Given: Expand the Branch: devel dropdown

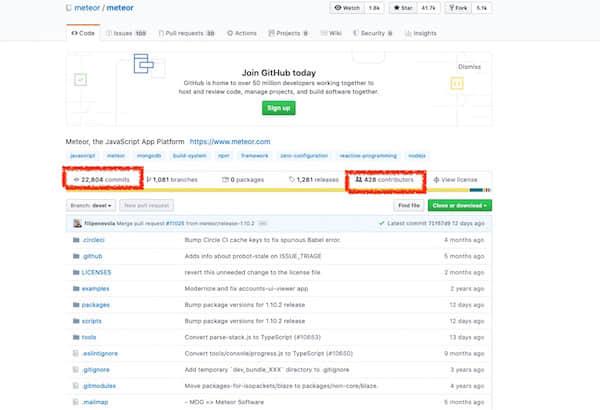Looking at the screenshot, I should click(x=94, y=205).
